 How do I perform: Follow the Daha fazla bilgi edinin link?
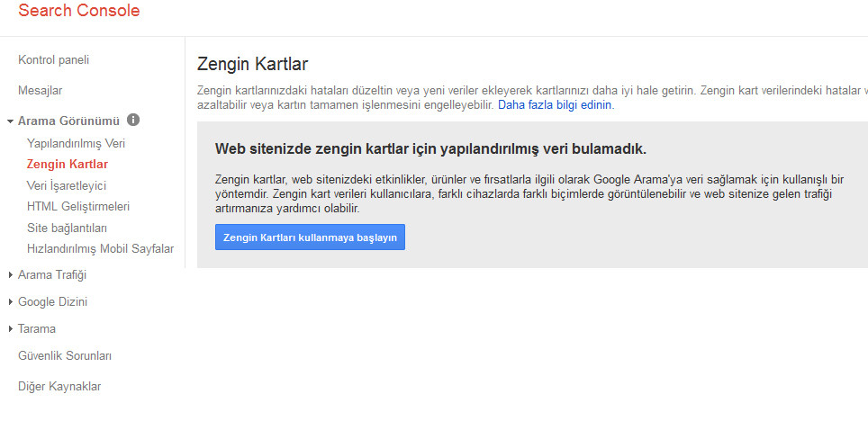[x=556, y=104]
